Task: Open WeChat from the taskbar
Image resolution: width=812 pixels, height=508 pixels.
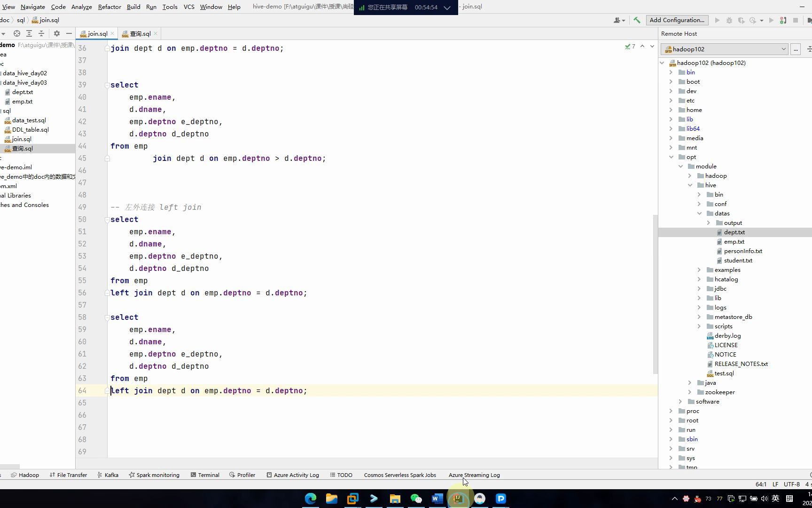Action: (x=416, y=499)
